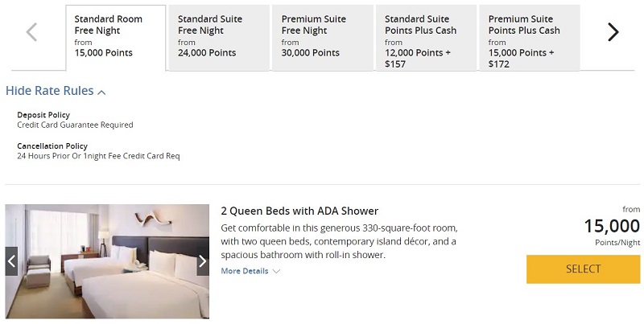Click the 15,000 Points/Night price
This screenshot has height=324, width=644.
[x=612, y=232]
